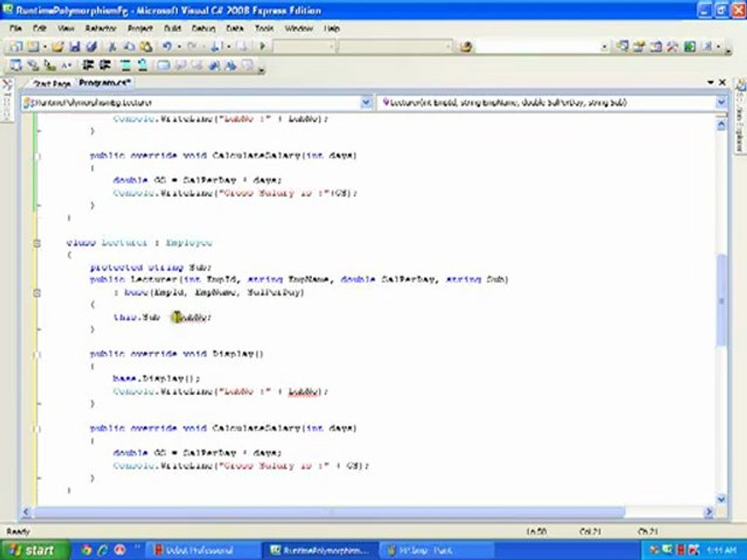Click the Add New Item icon
The width and height of the screenshot is (747, 560).
(x=32, y=46)
